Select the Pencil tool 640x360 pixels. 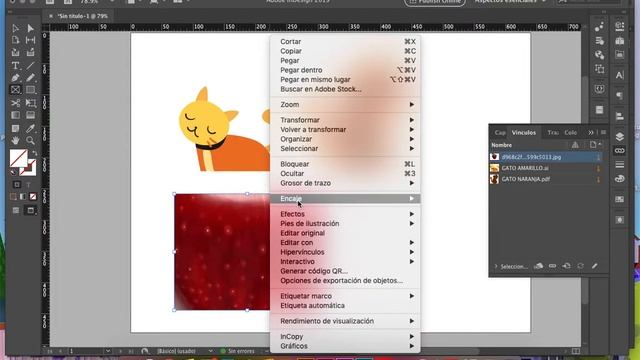click(x=30, y=78)
